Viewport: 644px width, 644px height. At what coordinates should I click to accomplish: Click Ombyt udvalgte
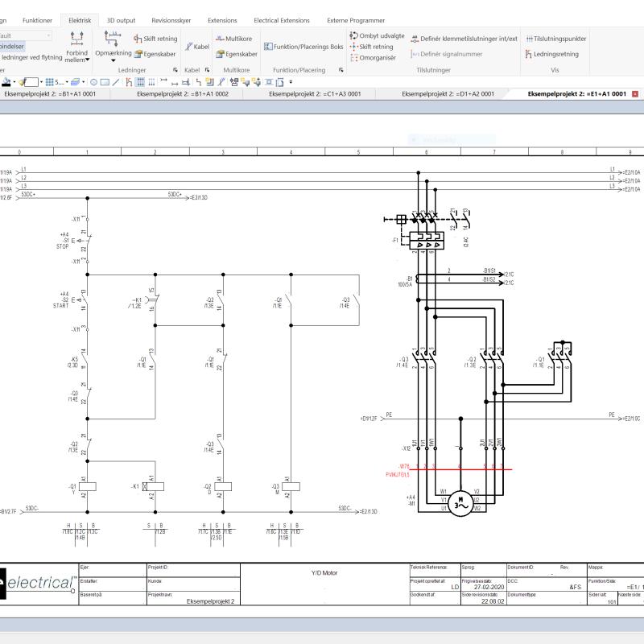[x=377, y=35]
